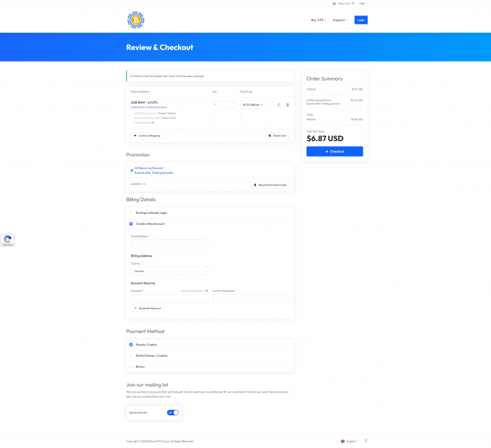Click the edit pencil icon for cart item

278,104
